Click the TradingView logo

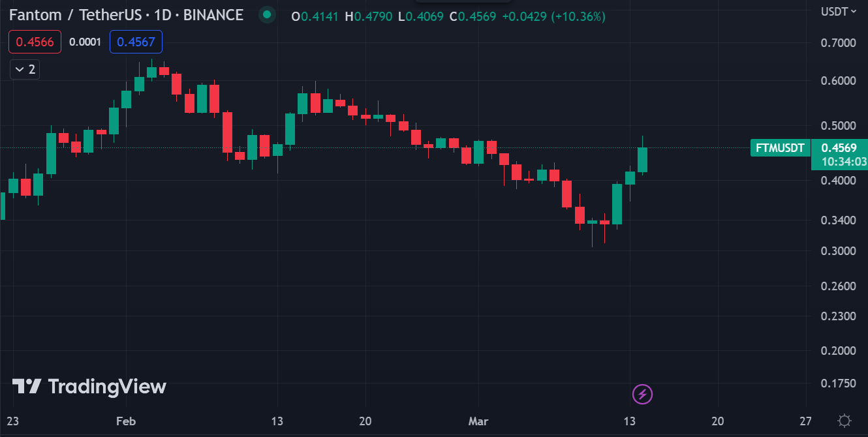tap(89, 387)
